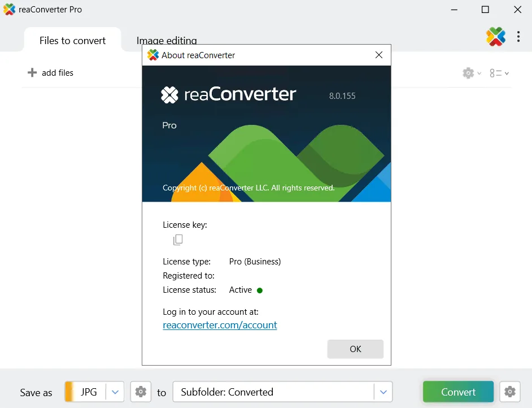Maximize the reaConverter Pro window

[x=485, y=10]
